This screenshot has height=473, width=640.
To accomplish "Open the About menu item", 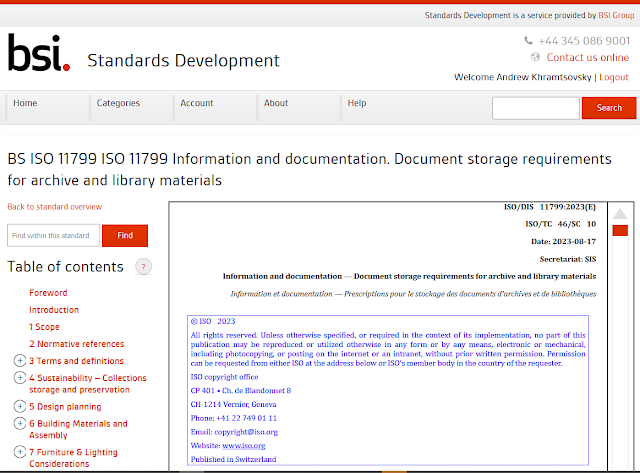I will (276, 103).
